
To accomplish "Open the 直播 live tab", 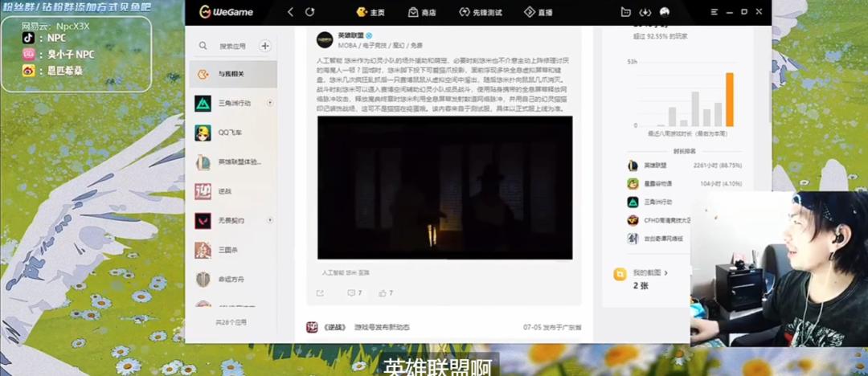I will click(538, 11).
